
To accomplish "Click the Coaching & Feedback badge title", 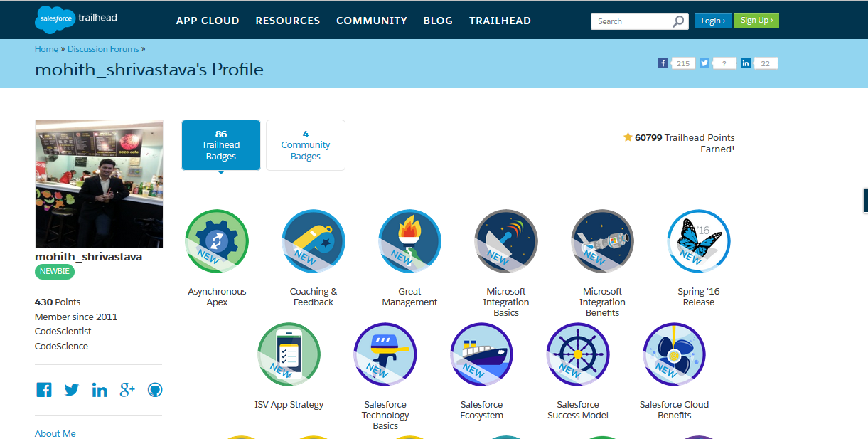I will (314, 297).
